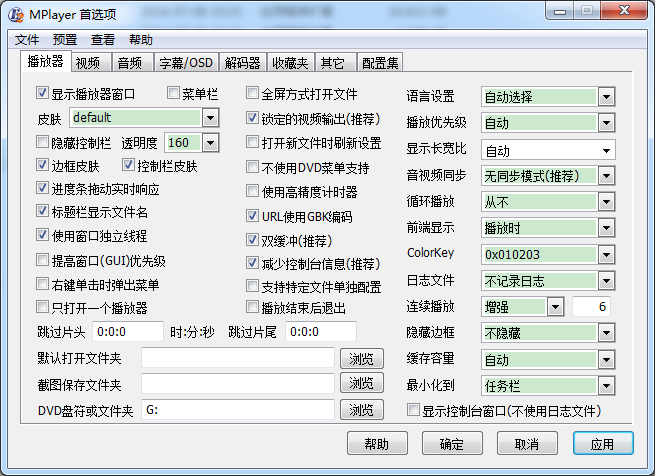Switch to the 其它 tab

tap(335, 63)
